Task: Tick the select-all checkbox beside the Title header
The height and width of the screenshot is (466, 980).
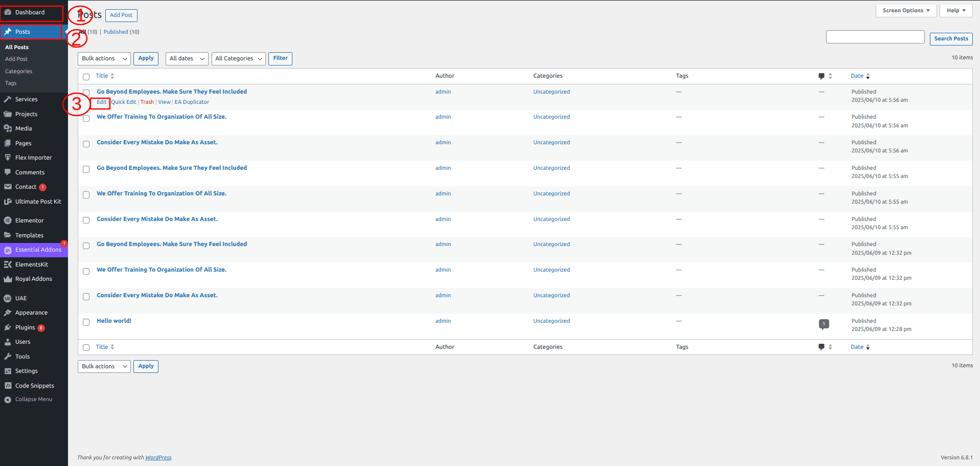Action: (x=86, y=77)
